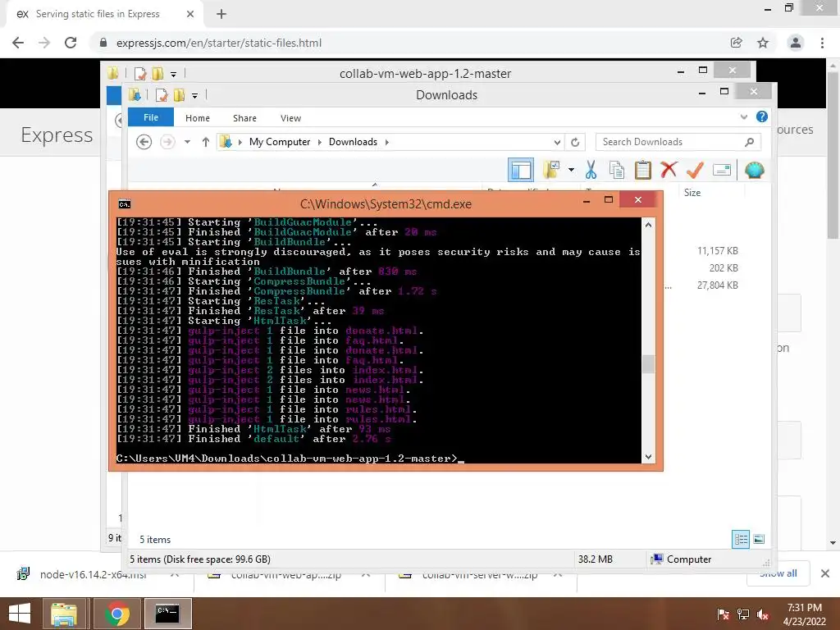Close the Serving static files tab
Viewport: 840px width, 630px height.
190,14
